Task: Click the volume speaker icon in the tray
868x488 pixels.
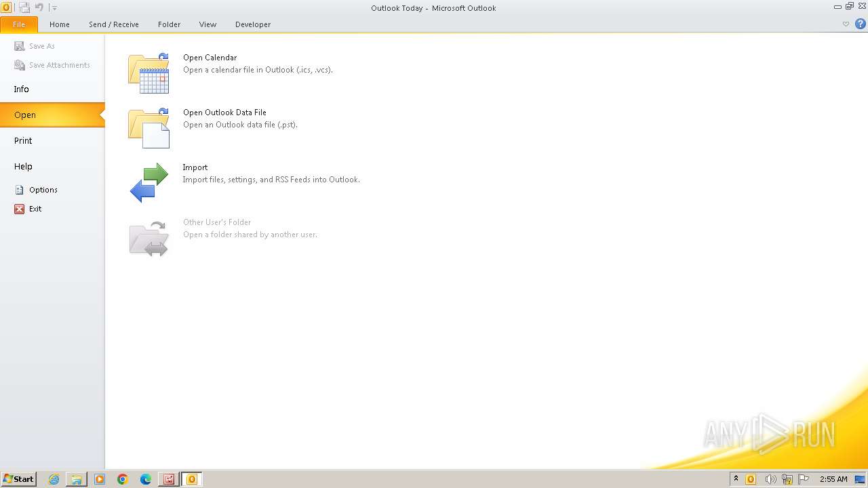Action: tap(770, 479)
